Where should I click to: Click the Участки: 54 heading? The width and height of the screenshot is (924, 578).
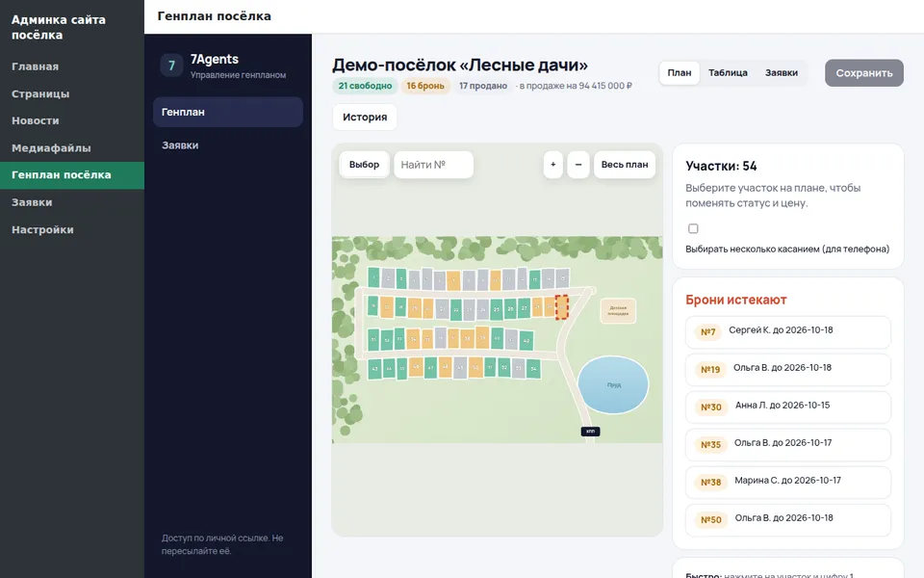pos(721,166)
